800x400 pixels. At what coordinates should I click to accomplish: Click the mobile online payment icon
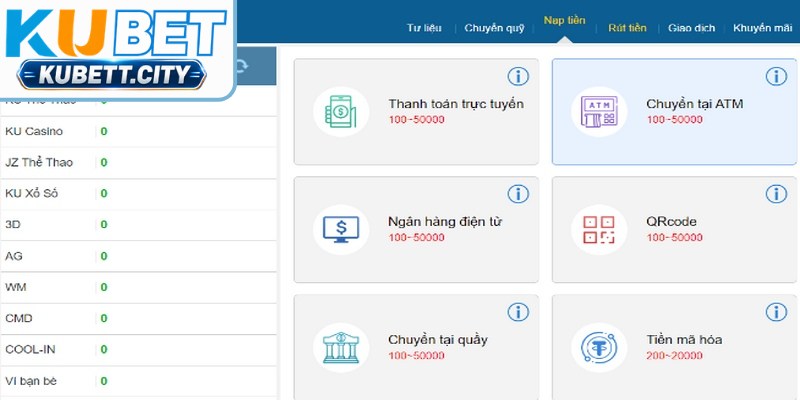pos(341,111)
